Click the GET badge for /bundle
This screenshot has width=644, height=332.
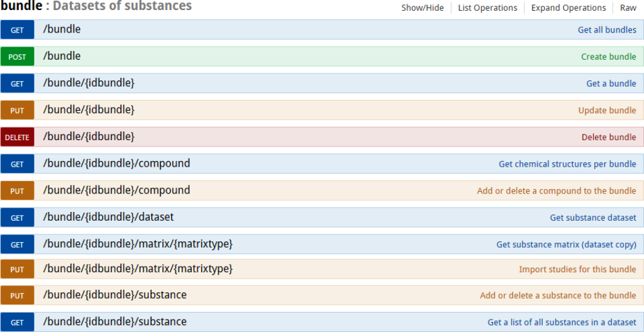tap(17, 30)
